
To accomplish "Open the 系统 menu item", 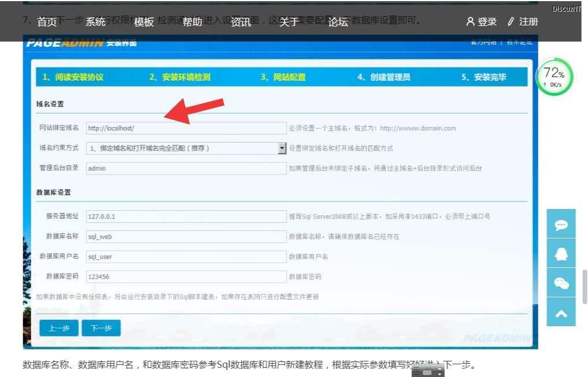I will point(95,22).
